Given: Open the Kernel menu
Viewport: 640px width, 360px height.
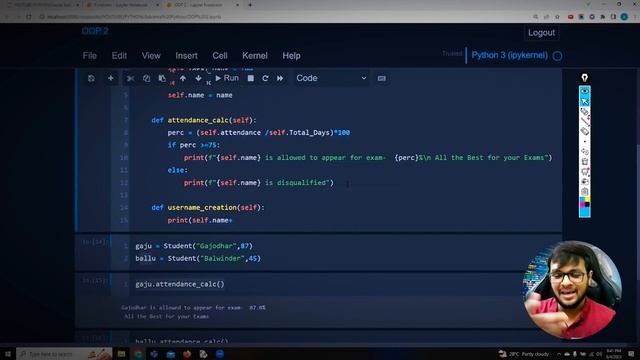Looking at the screenshot, I should click(255, 56).
